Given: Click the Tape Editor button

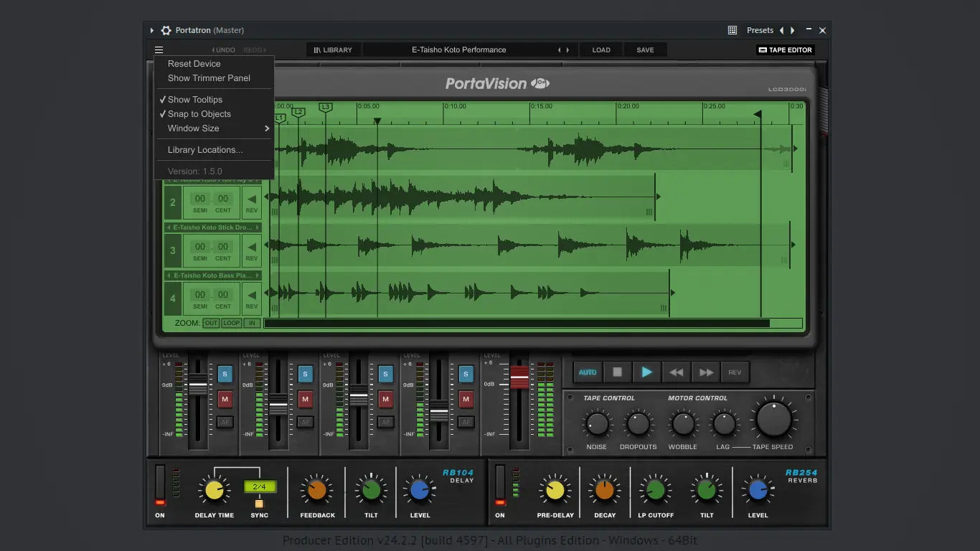Looking at the screenshot, I should [x=785, y=50].
